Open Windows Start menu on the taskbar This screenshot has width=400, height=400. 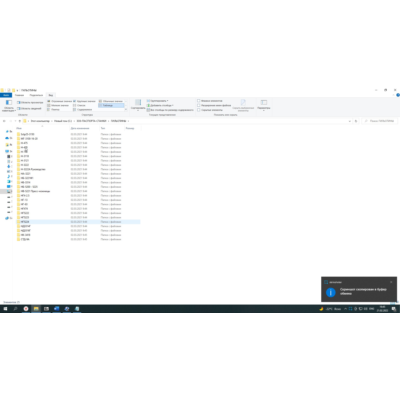coord(5,309)
